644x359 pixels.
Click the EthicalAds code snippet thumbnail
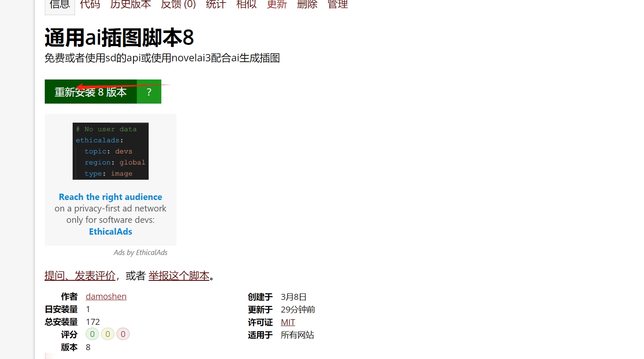[x=110, y=151]
